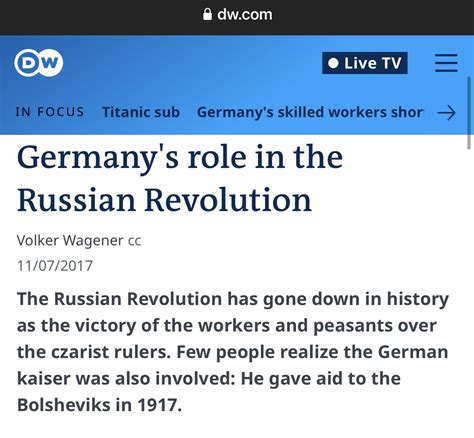Screen dimensions: 474x438
Task: Click the cc marker after author name
Action: (x=135, y=241)
